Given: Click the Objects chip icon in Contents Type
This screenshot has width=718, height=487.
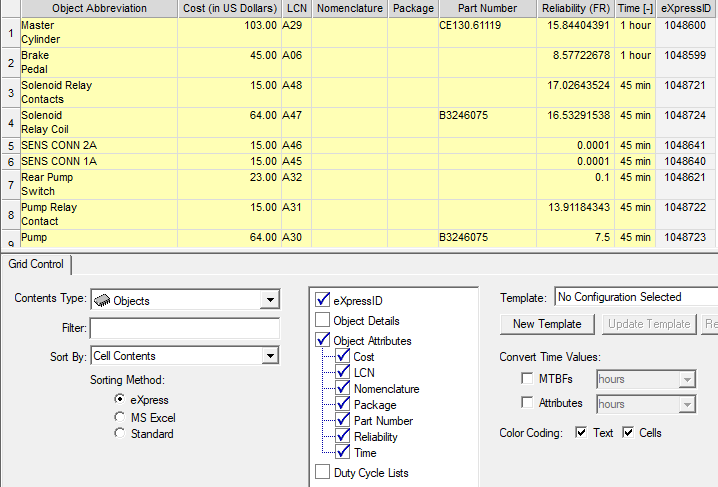Looking at the screenshot, I should pos(102,300).
